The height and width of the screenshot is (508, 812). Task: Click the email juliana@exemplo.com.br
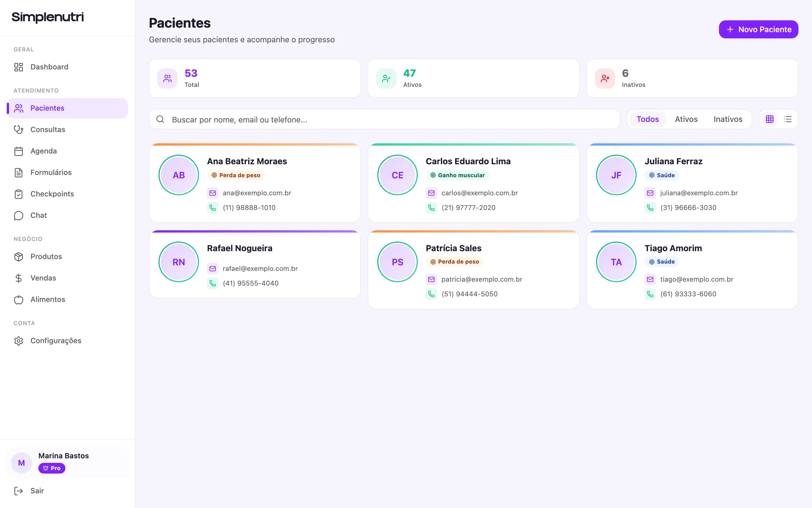click(x=699, y=193)
